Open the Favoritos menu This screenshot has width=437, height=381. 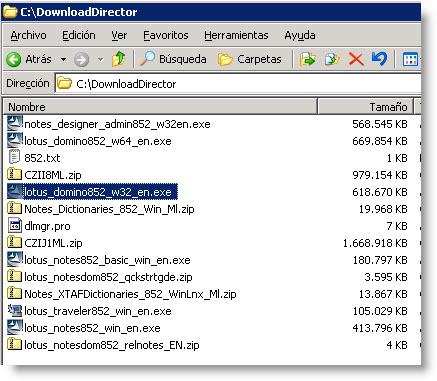pyautogui.click(x=166, y=35)
